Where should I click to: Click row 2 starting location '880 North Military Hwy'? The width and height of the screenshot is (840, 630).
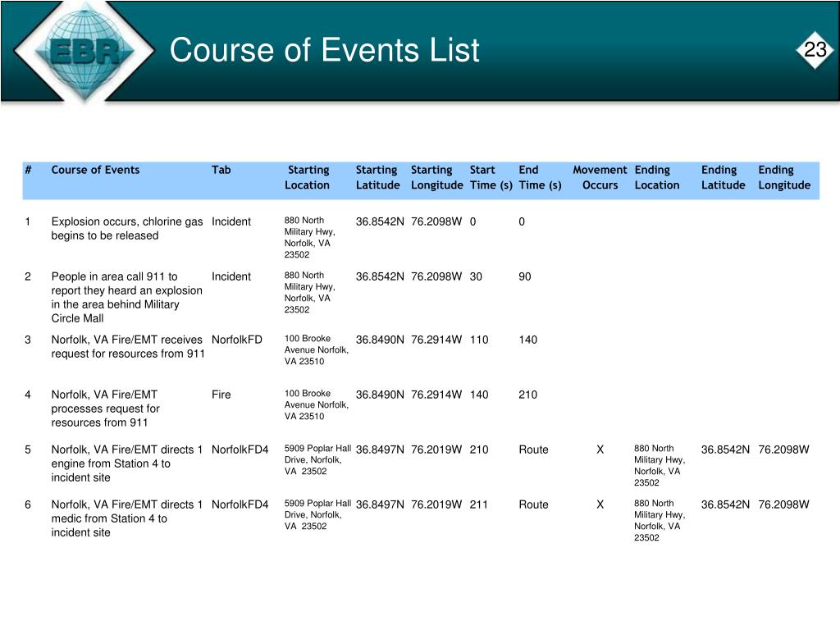tap(309, 293)
